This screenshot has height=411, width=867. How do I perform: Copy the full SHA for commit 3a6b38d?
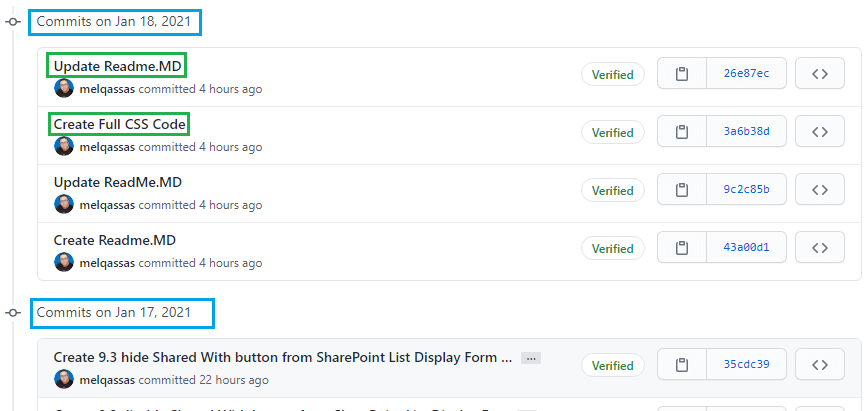[x=682, y=132]
